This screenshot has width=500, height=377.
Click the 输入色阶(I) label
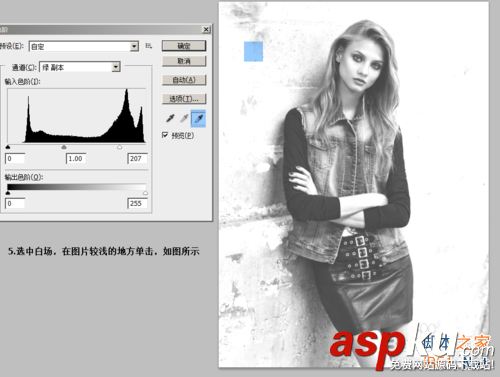pos(22,81)
